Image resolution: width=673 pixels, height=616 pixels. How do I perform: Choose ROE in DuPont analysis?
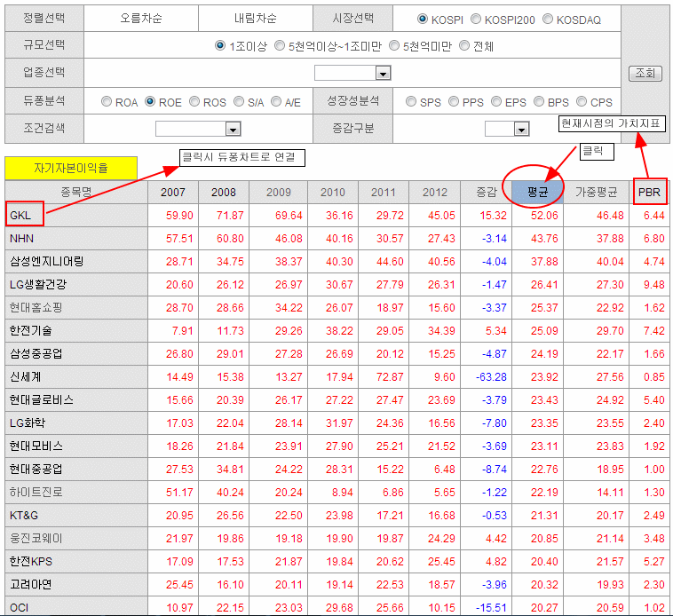click(150, 101)
